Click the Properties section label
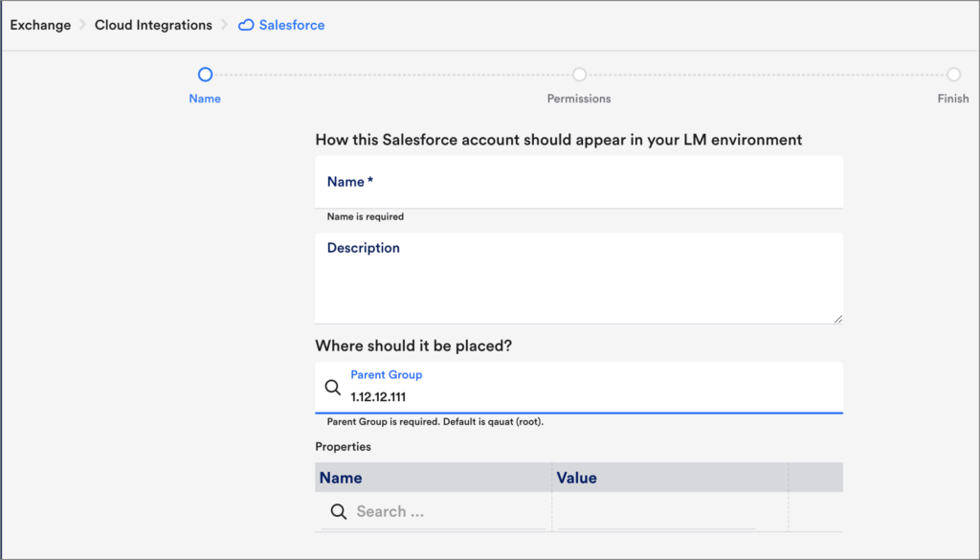The width and height of the screenshot is (980, 560). (344, 447)
